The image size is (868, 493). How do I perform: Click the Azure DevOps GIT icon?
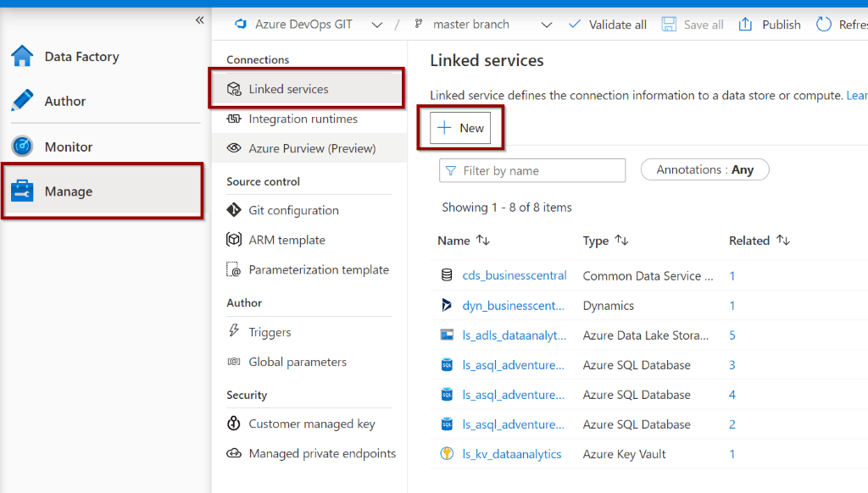pos(241,25)
